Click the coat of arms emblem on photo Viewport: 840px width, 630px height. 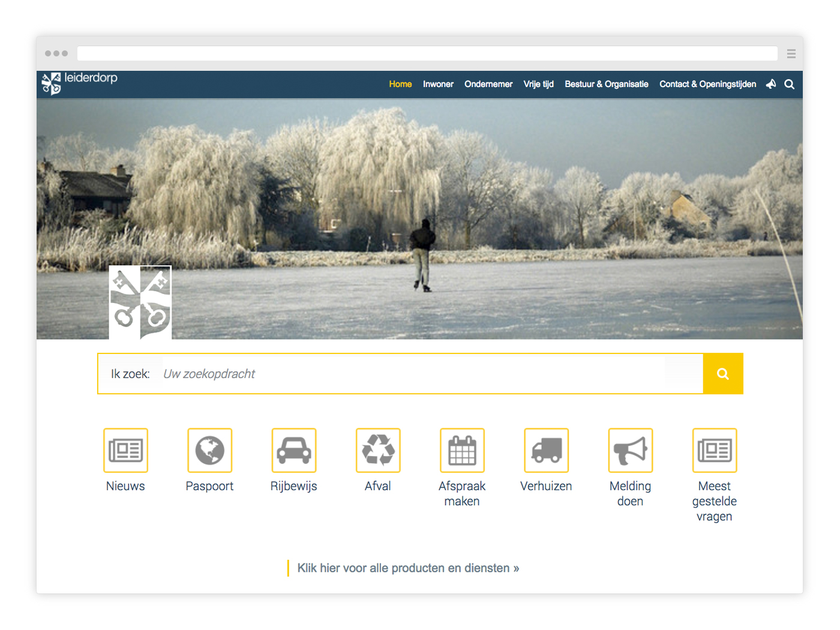tap(140, 302)
